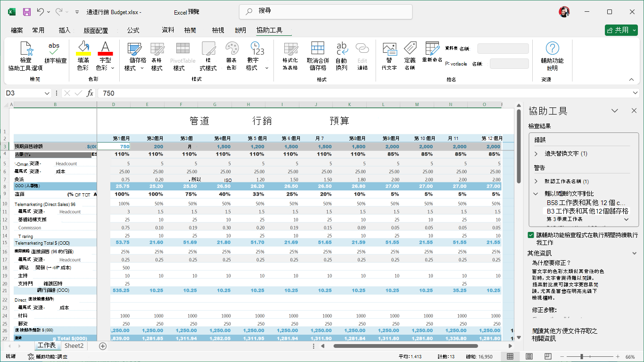Click the fx insert function icon

tap(90, 93)
